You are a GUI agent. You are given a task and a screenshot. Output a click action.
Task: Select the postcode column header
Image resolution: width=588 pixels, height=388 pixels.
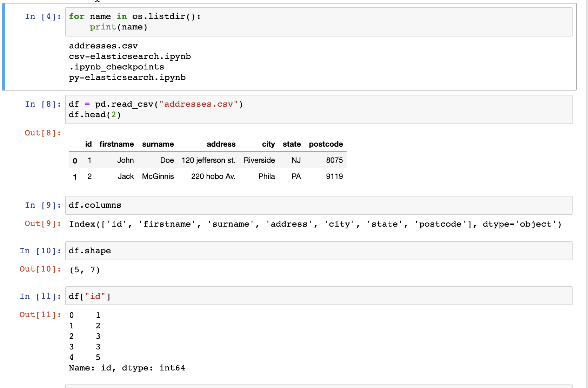point(326,144)
